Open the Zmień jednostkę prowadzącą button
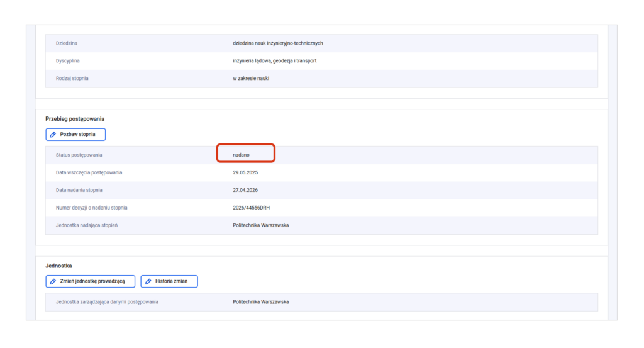This screenshot has width=644, height=348. coord(91,281)
